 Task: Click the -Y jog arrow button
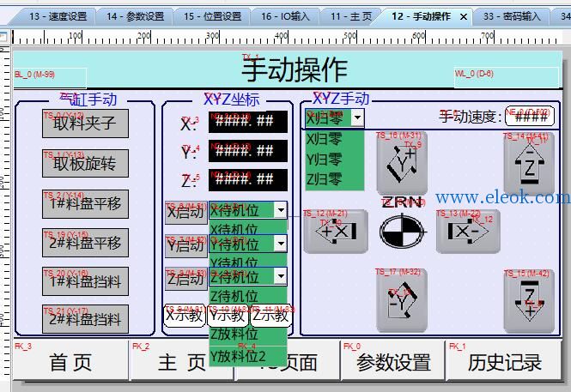click(402, 300)
